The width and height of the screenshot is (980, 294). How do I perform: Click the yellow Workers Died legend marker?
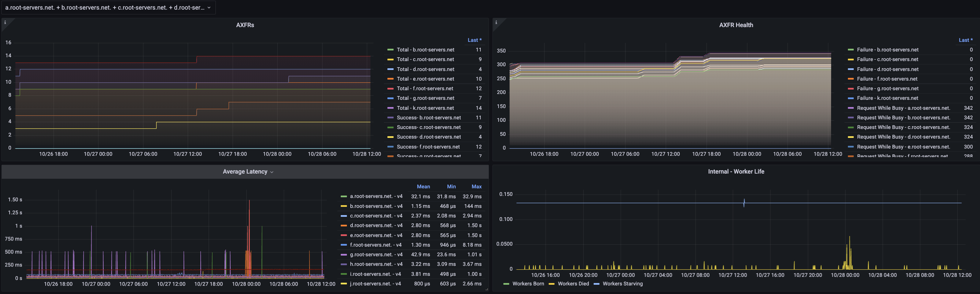tap(552, 284)
